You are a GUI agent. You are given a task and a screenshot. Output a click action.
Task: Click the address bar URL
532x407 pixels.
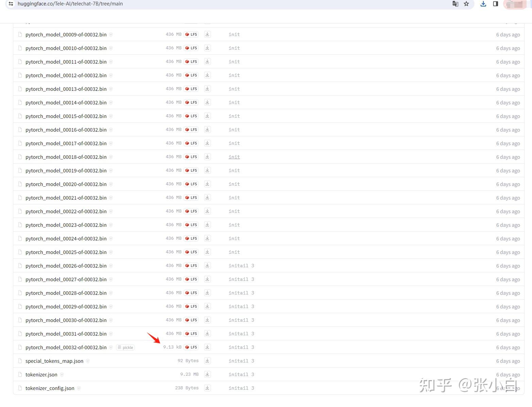pos(70,4)
